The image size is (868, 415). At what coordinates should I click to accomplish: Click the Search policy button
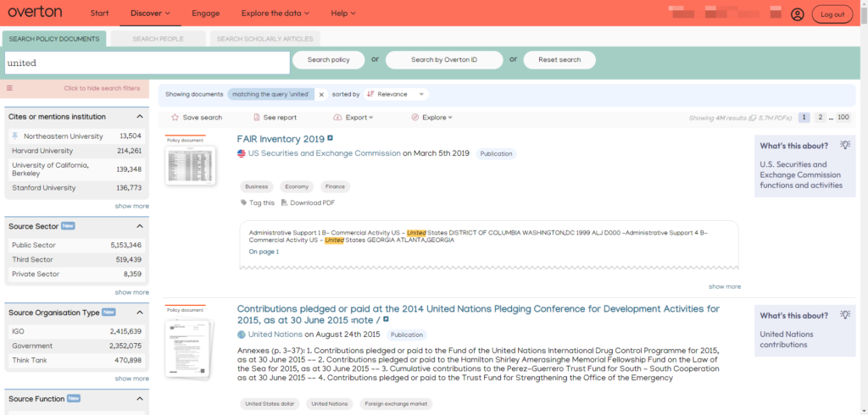click(328, 60)
